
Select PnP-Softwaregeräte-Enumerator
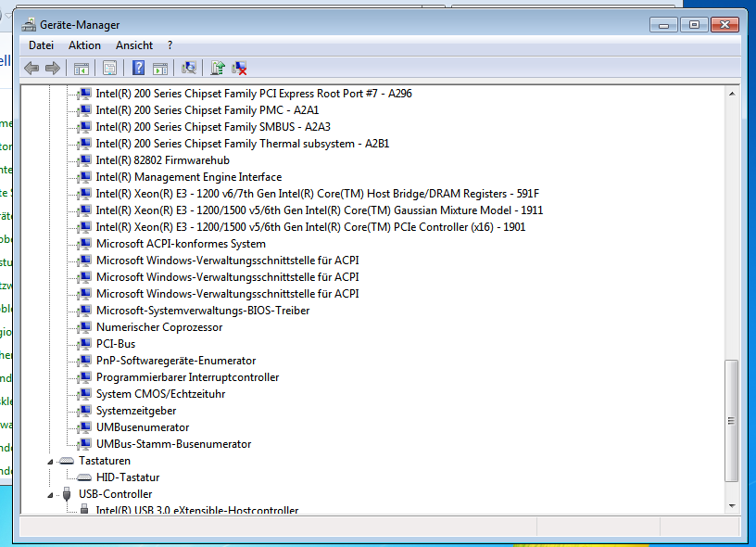click(x=176, y=361)
